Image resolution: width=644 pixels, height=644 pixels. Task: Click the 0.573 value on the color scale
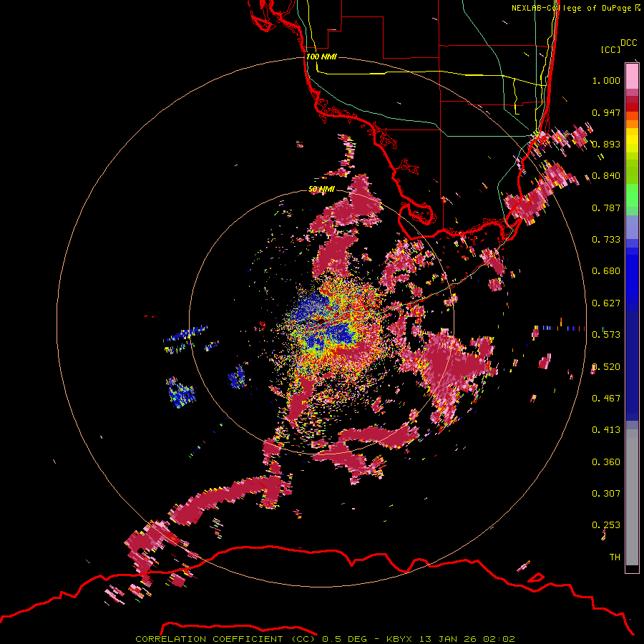pyautogui.click(x=606, y=335)
